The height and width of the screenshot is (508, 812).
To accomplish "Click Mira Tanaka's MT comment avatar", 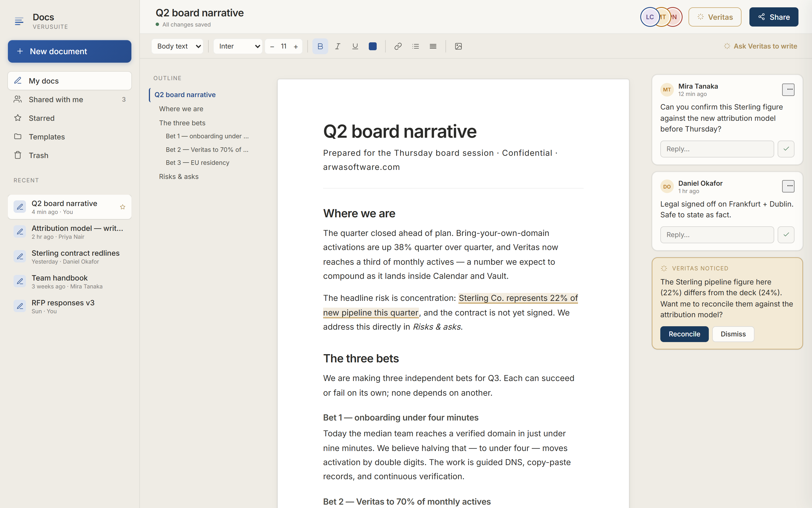I will [667, 90].
